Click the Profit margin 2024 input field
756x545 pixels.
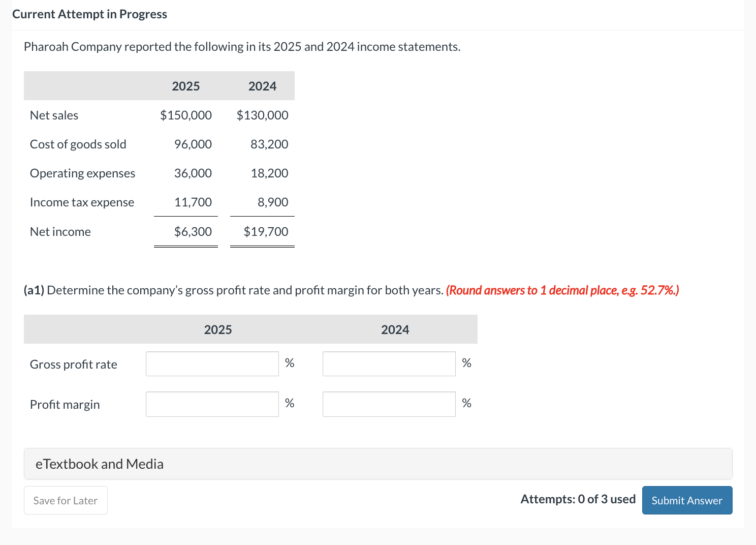click(389, 404)
